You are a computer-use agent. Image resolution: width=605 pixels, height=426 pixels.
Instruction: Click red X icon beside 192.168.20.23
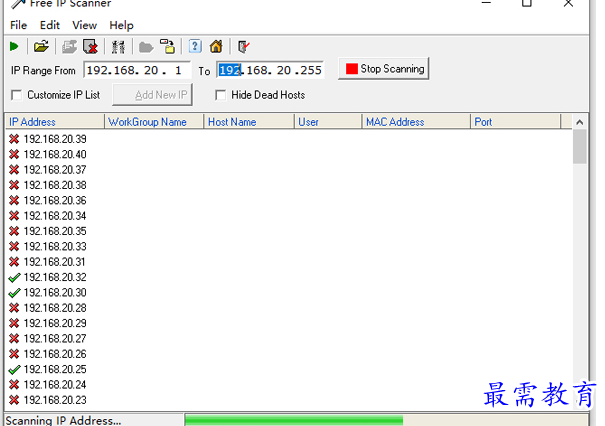click(x=14, y=400)
